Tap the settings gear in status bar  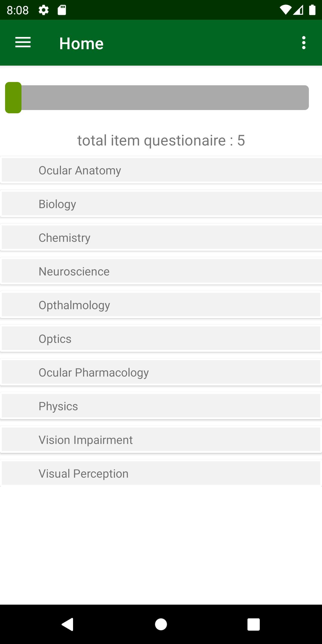pyautogui.click(x=44, y=10)
